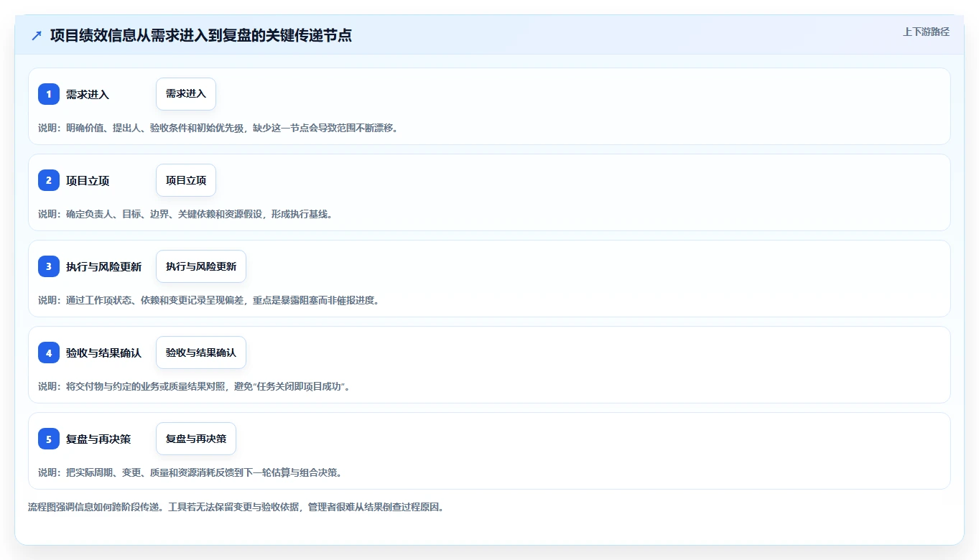Select the bold 执行与风险更新 step heading
The width and height of the screenshot is (979, 560).
[103, 267]
